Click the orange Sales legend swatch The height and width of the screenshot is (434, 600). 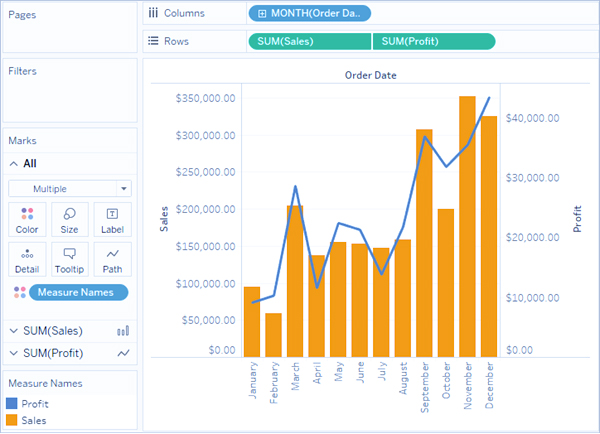pos(12,420)
